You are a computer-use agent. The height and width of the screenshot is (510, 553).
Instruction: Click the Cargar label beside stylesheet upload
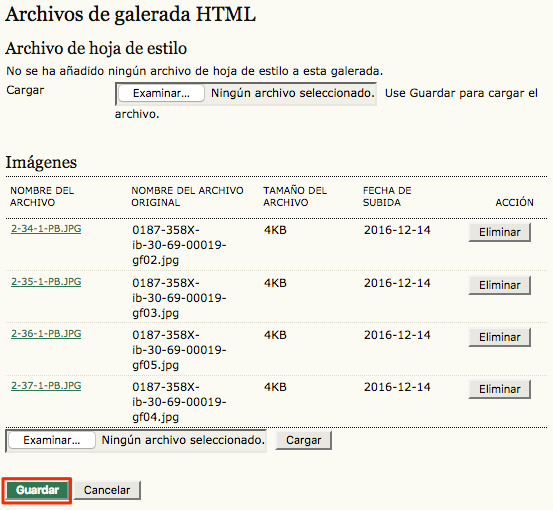(x=25, y=90)
